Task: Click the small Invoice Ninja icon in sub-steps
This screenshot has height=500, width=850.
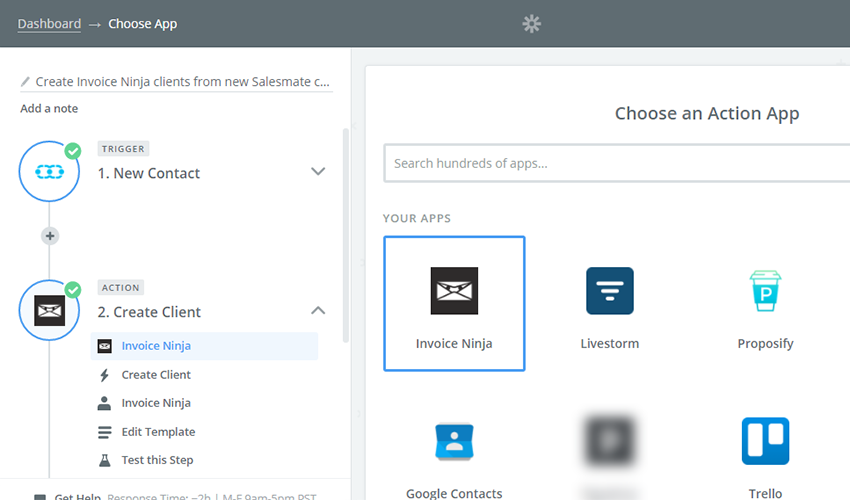Action: [105, 346]
